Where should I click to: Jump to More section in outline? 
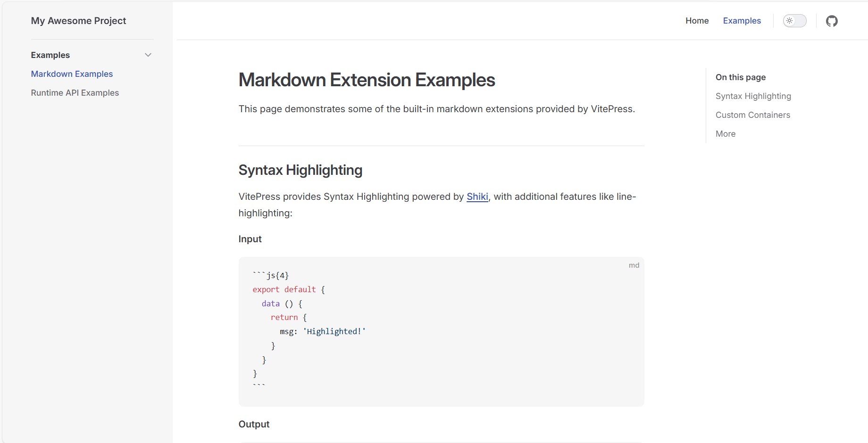[x=725, y=134]
